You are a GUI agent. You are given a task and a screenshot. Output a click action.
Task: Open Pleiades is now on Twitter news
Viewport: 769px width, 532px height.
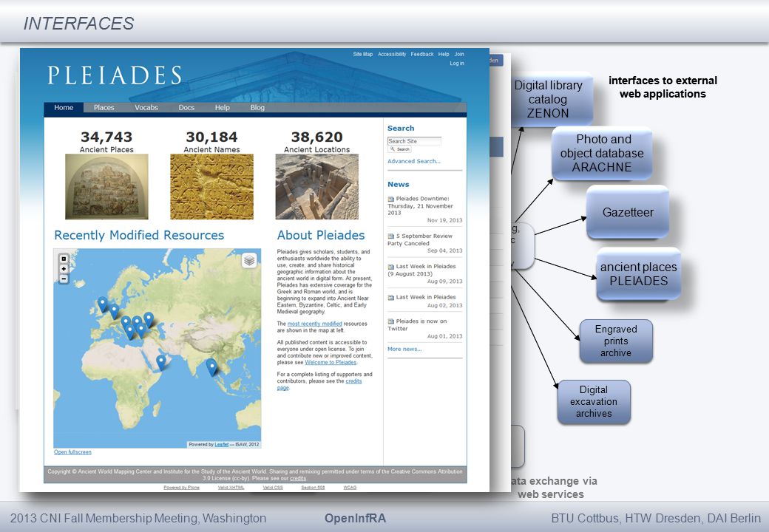coord(417,325)
